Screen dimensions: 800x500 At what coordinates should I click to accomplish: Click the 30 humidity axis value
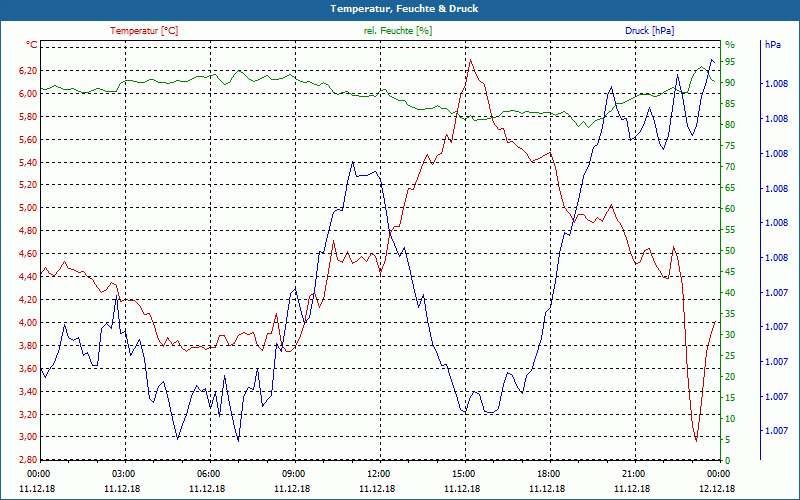point(730,335)
